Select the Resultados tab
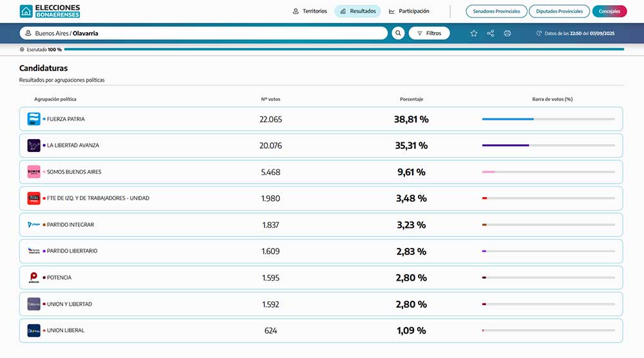Screen dimensions: 644x358 [357, 11]
